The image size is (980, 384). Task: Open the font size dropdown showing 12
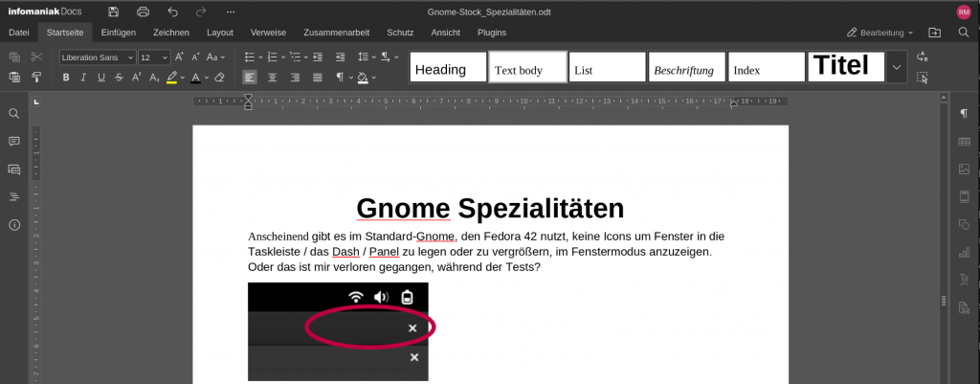165,57
